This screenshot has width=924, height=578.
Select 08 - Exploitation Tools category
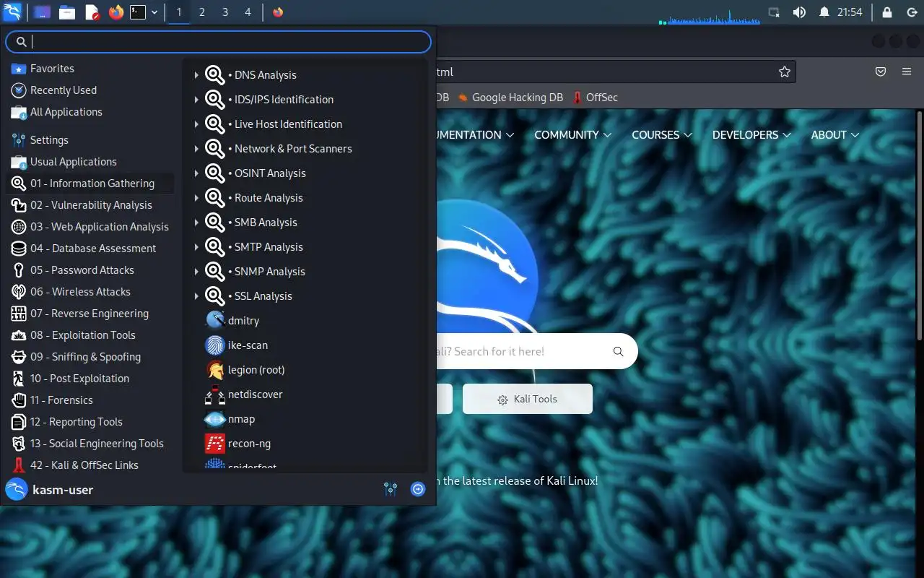(x=90, y=335)
